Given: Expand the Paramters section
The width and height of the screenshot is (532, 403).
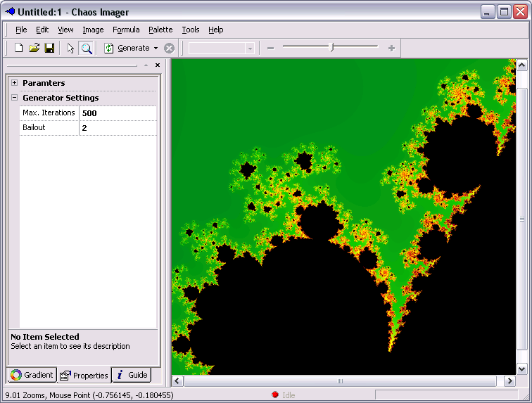Looking at the screenshot, I should tap(14, 83).
